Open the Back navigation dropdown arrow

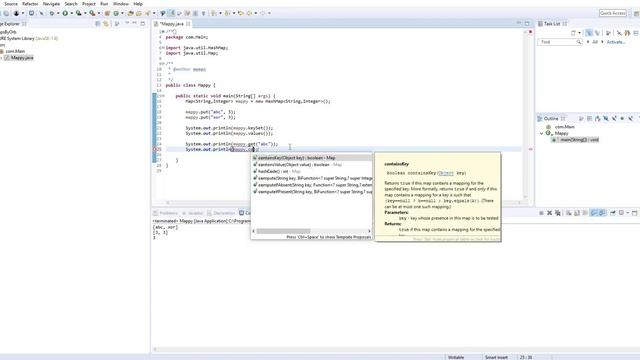256,13
